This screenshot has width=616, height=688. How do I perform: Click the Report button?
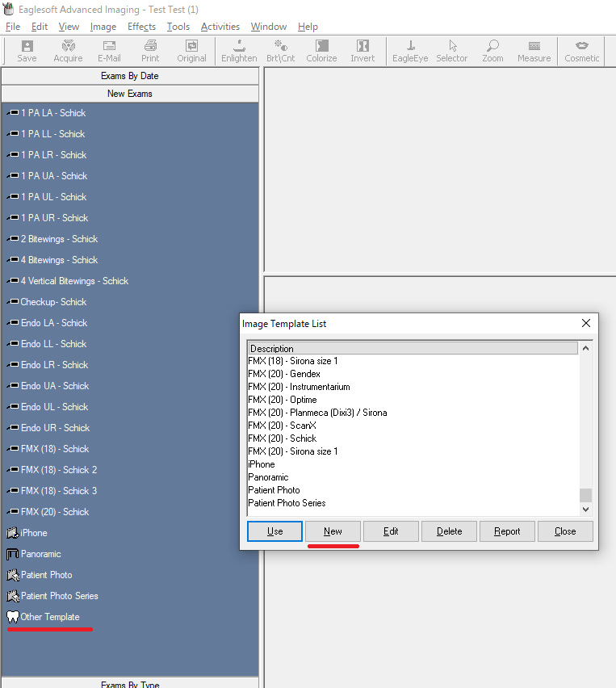coord(507,531)
